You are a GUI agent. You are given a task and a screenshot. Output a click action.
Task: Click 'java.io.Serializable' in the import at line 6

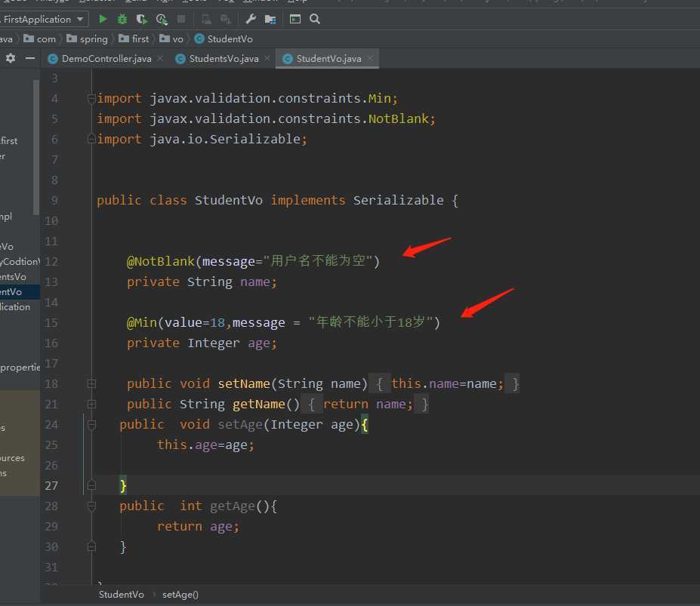point(224,139)
